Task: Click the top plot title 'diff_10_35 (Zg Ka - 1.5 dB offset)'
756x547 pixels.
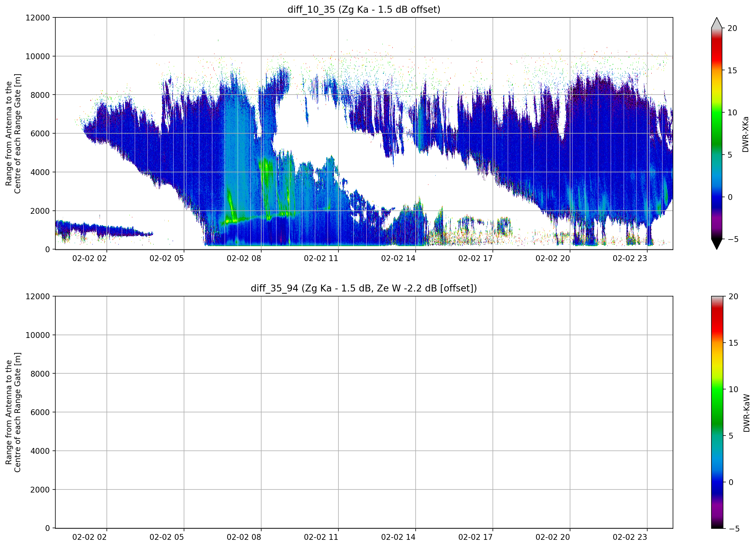Action: pos(364,9)
